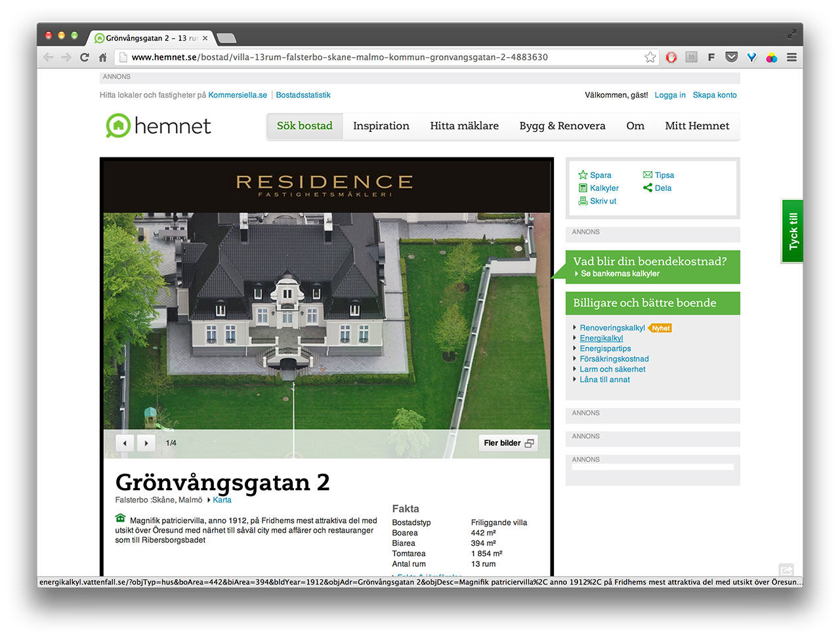Open the Kommersiella.se link

tap(238, 95)
